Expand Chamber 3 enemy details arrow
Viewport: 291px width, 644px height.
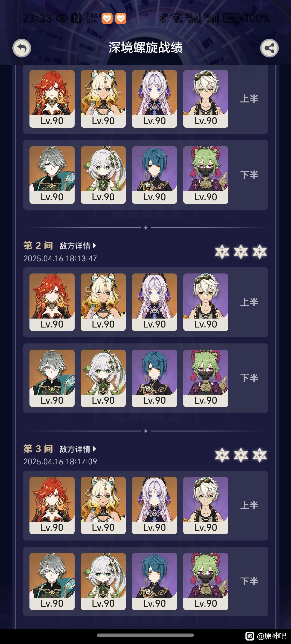pyautogui.click(x=94, y=449)
